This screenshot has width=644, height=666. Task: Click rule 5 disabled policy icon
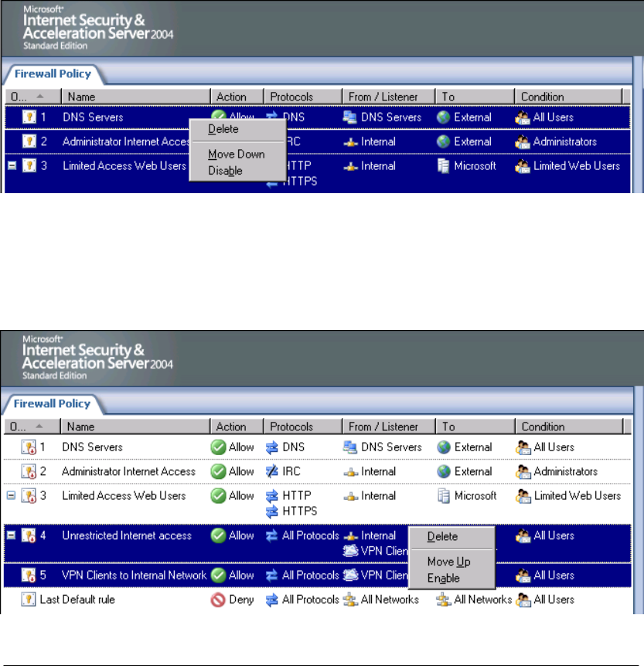[29, 575]
